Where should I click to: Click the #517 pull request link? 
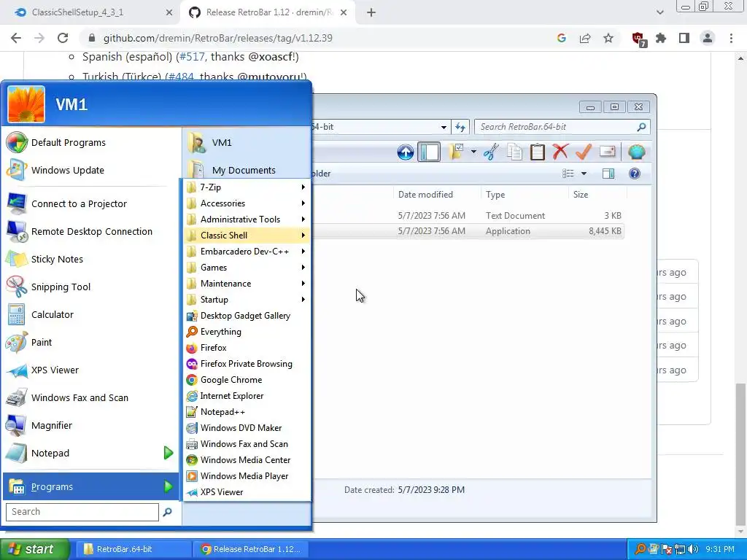[192, 57]
